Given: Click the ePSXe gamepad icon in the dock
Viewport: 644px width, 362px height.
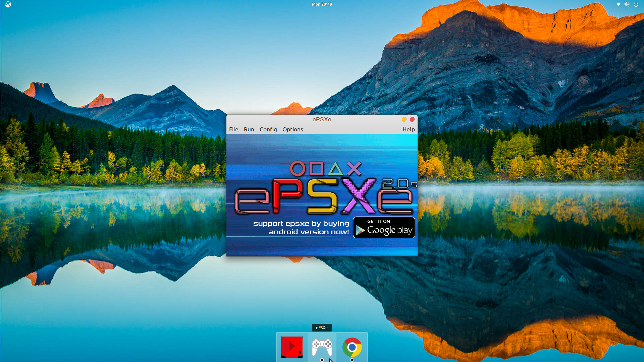Looking at the screenshot, I should click(322, 347).
